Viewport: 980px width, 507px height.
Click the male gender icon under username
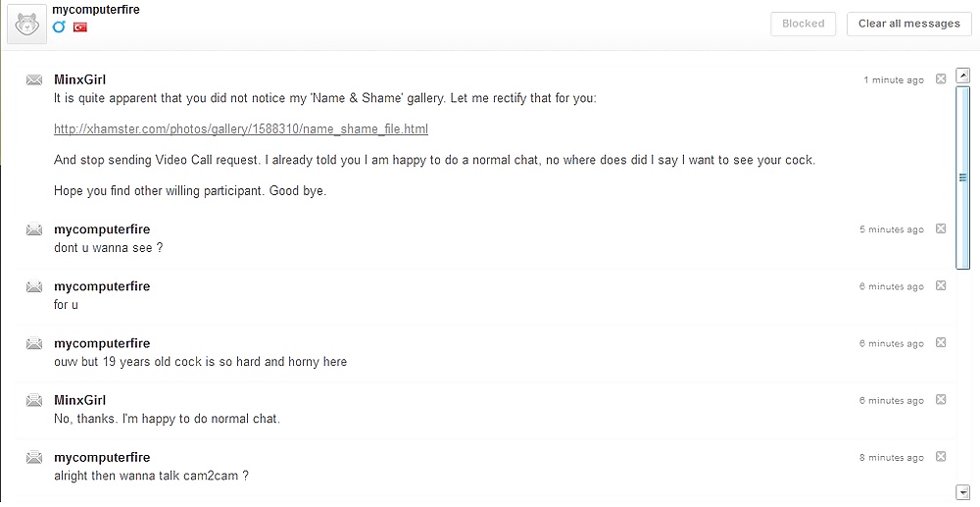pyautogui.click(x=60, y=26)
